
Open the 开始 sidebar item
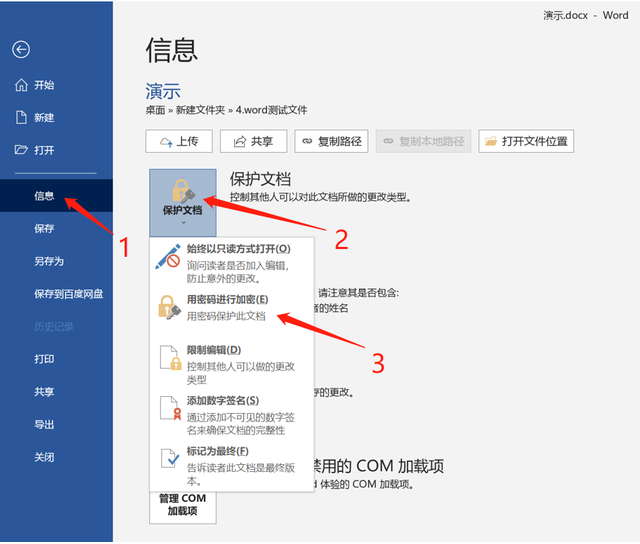(56, 85)
